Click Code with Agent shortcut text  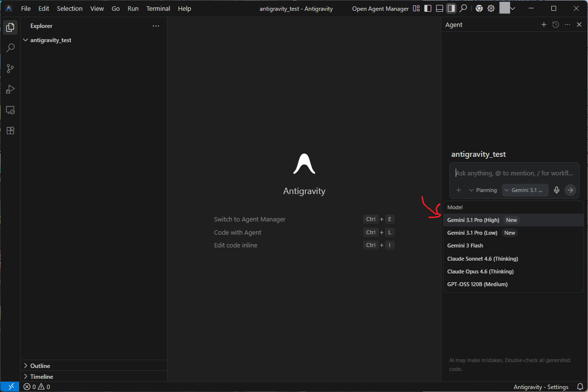coord(238,232)
